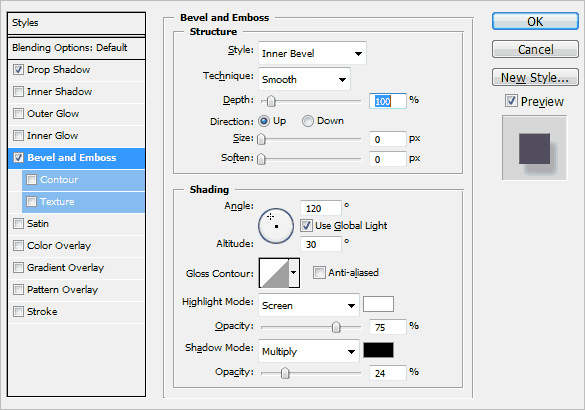Expand the Technique dropdown set to Smooth
The width and height of the screenshot is (585, 410).
point(304,79)
